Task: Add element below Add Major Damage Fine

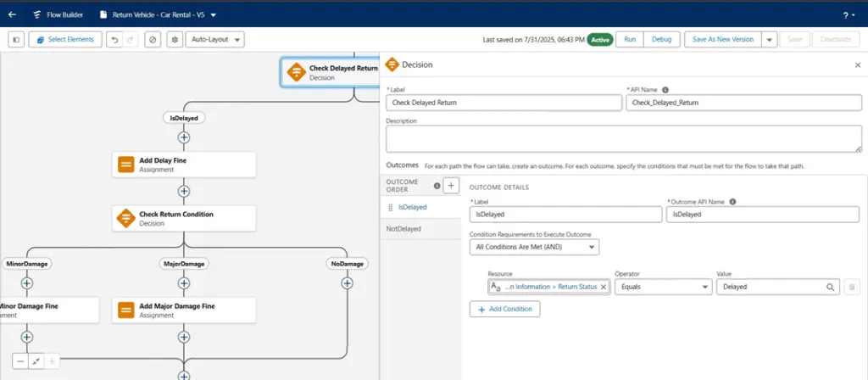Action: (184, 337)
